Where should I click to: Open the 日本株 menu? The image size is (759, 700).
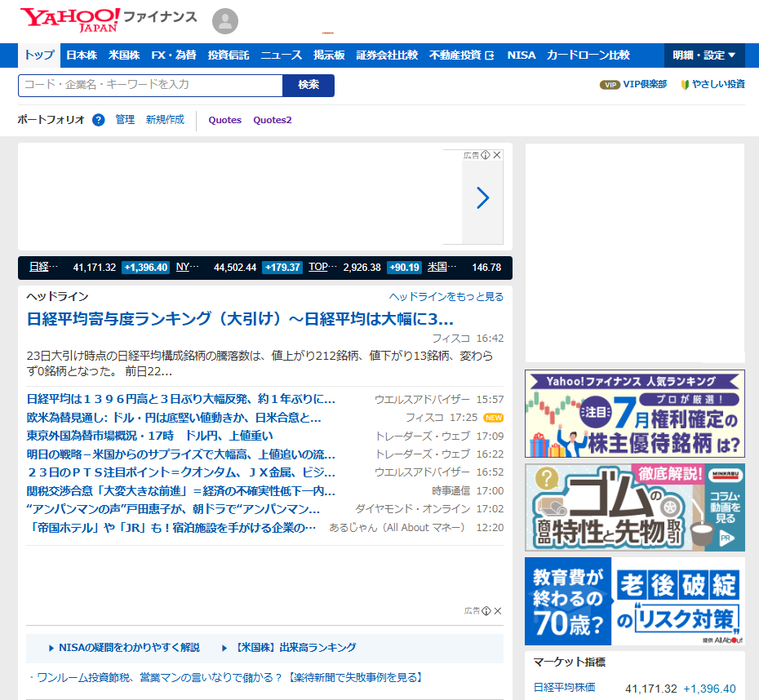(x=82, y=55)
